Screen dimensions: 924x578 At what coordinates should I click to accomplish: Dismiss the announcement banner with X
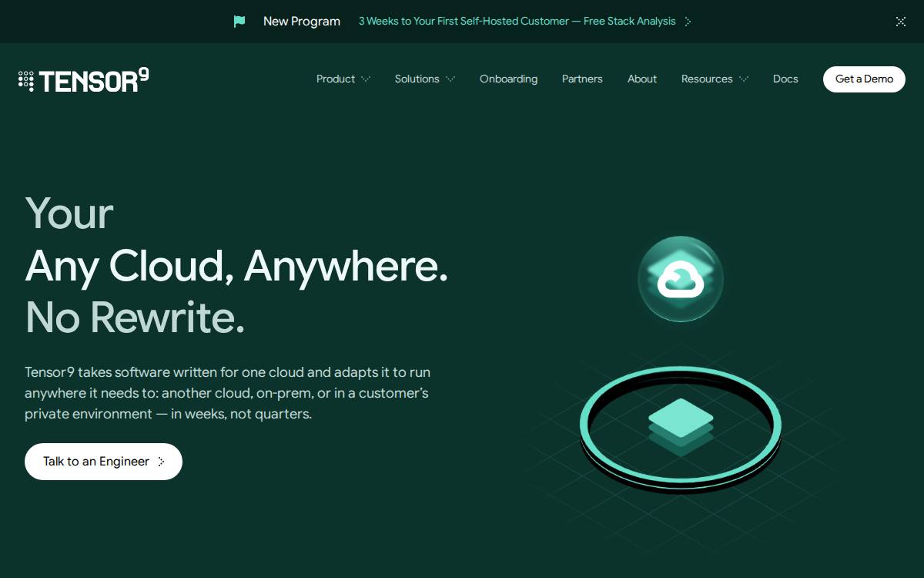coord(901,22)
